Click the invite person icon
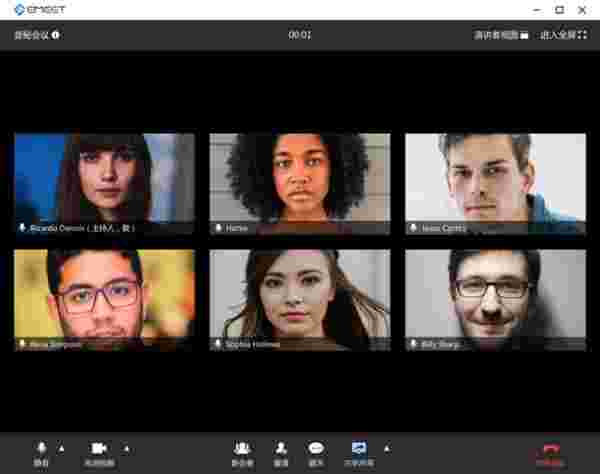 click(x=281, y=454)
